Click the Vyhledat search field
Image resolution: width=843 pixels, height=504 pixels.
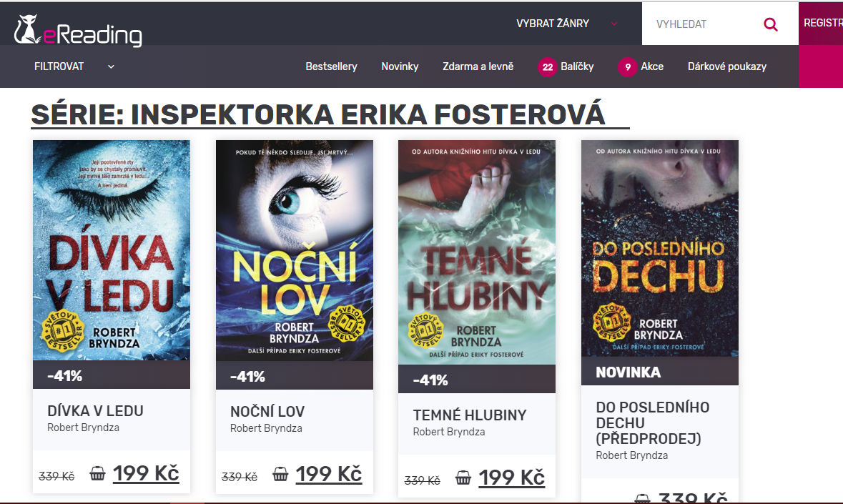click(x=701, y=24)
